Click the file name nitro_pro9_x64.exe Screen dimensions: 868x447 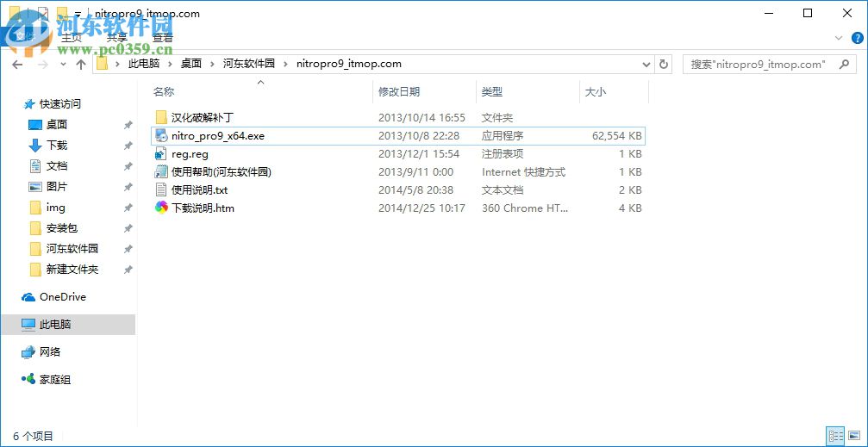(x=218, y=135)
